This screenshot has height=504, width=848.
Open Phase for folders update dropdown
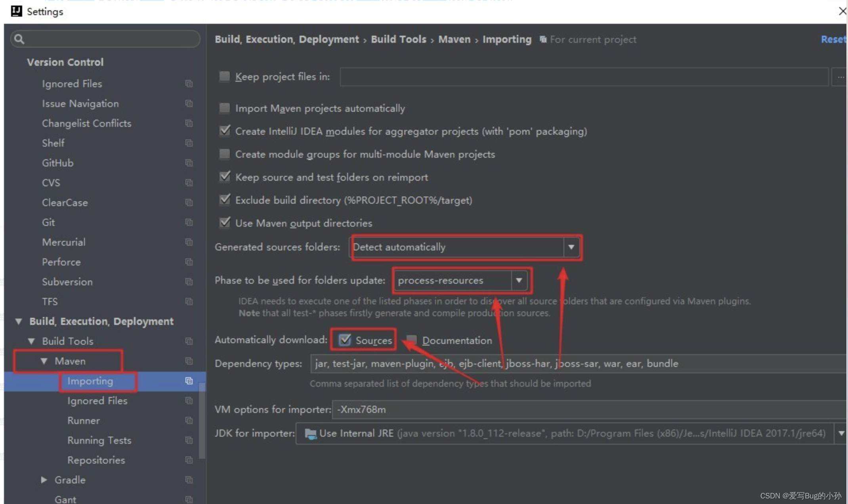coord(519,280)
